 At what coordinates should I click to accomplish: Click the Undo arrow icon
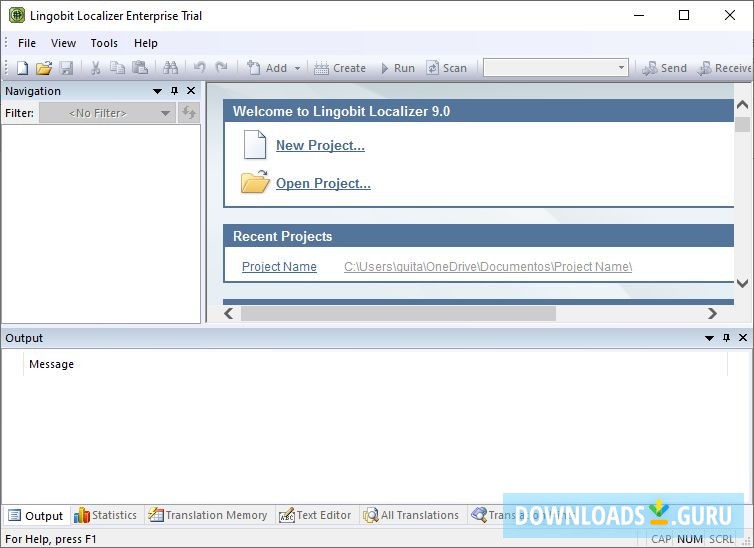(200, 68)
